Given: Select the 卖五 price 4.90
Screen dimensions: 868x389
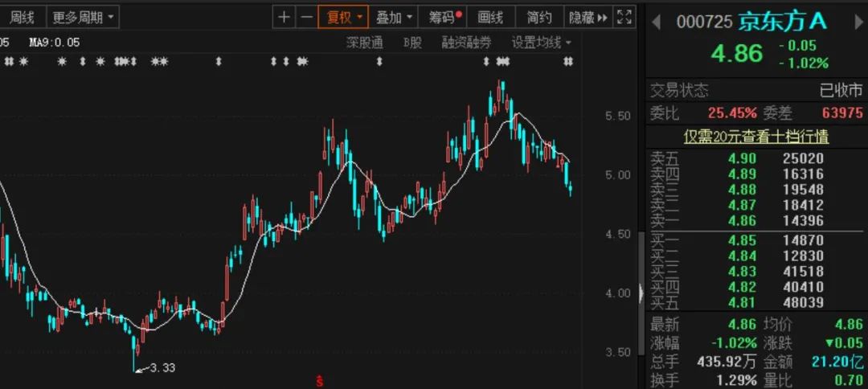Looking at the screenshot, I should 742,159.
